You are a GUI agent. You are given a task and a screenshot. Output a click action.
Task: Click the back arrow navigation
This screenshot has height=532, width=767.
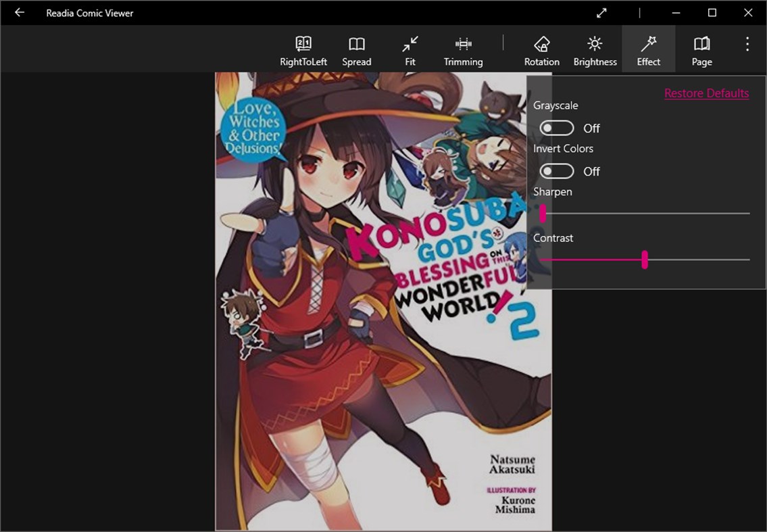(18, 13)
